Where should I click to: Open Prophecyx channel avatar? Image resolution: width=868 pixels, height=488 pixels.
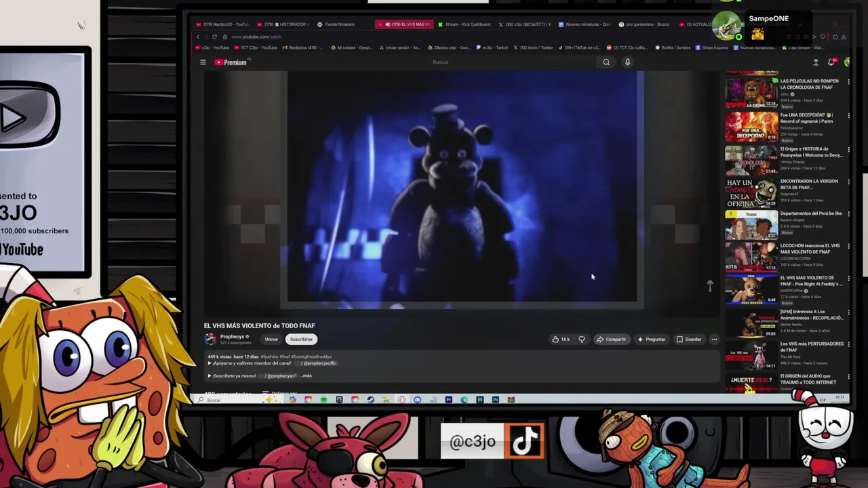[211, 339]
